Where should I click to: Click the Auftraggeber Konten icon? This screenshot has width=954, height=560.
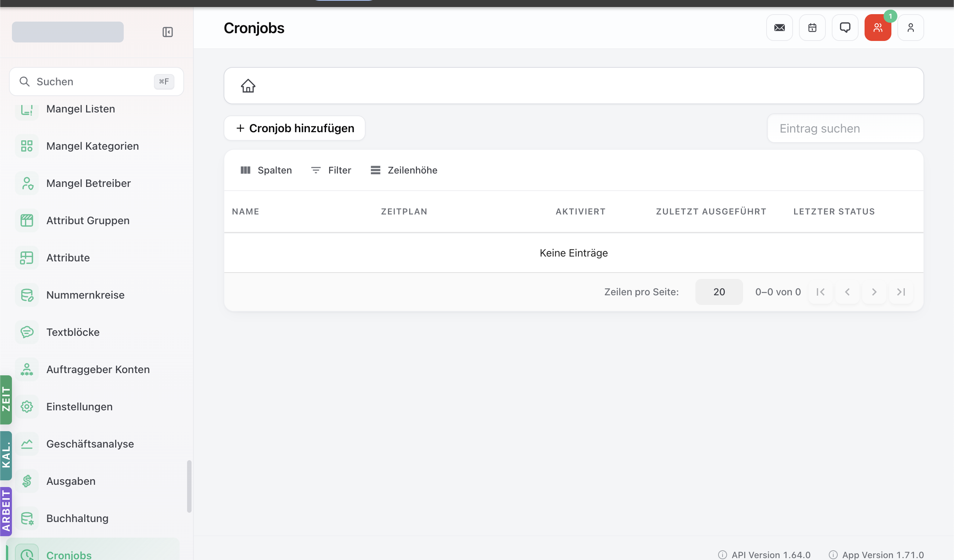coord(27,369)
